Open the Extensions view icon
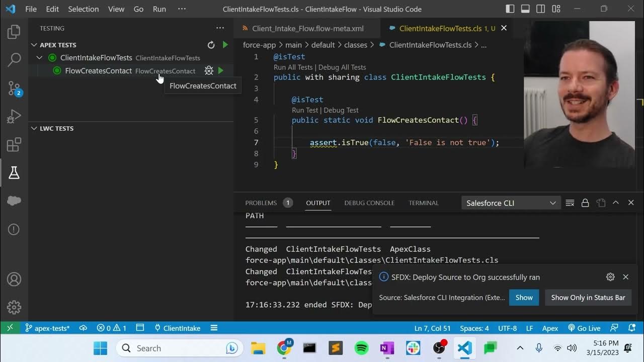Image resolution: width=644 pixels, height=362 pixels. 14,145
